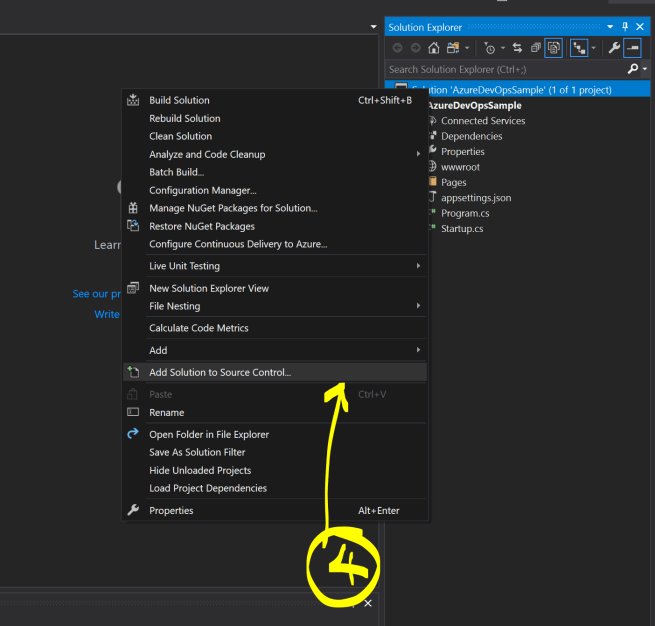The image size is (655, 626).
Task: Select Add Solution to Source Control
Action: point(220,372)
